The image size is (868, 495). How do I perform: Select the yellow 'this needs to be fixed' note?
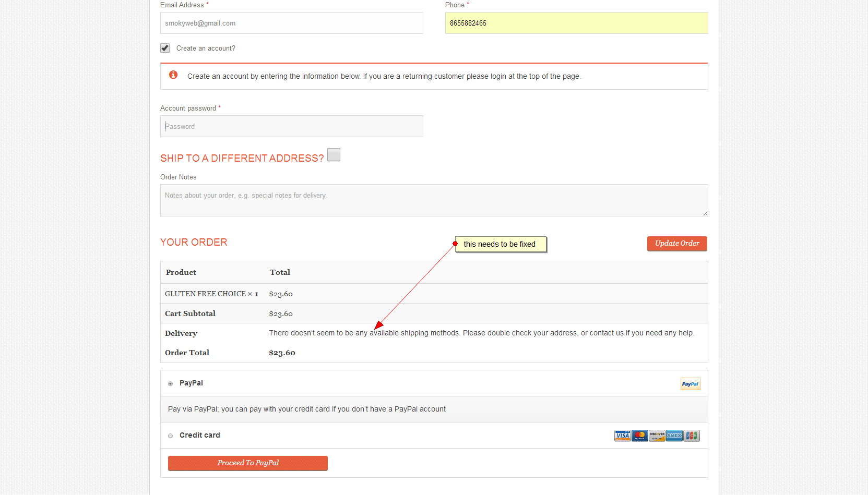click(x=500, y=244)
